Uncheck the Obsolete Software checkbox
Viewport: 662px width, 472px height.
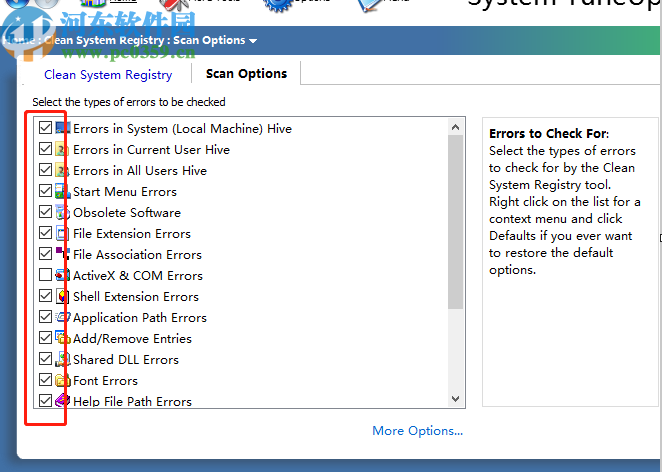click(x=45, y=212)
